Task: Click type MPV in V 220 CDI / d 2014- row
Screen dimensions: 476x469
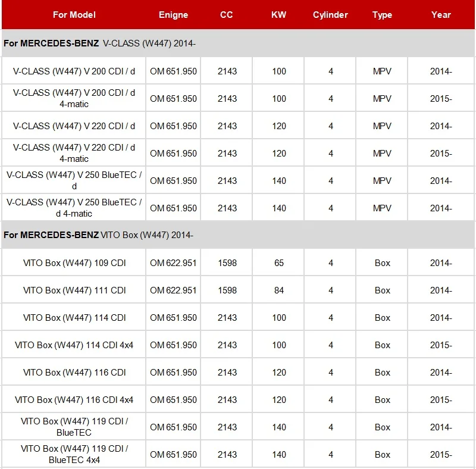Action: coord(382,126)
